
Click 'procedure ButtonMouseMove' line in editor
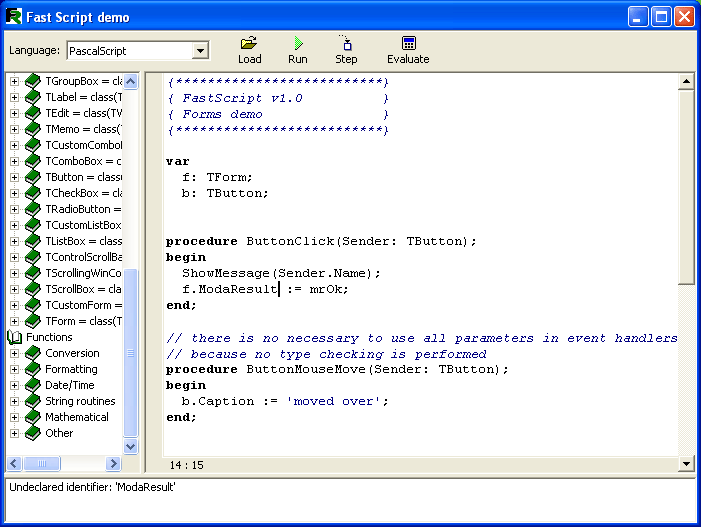coord(337,369)
